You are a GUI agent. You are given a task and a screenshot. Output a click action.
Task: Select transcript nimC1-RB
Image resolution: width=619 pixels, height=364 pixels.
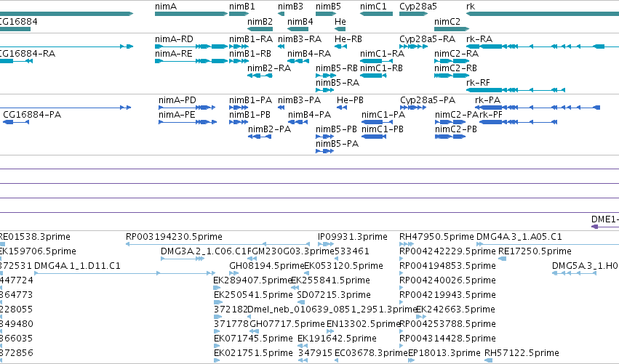coord(373,76)
